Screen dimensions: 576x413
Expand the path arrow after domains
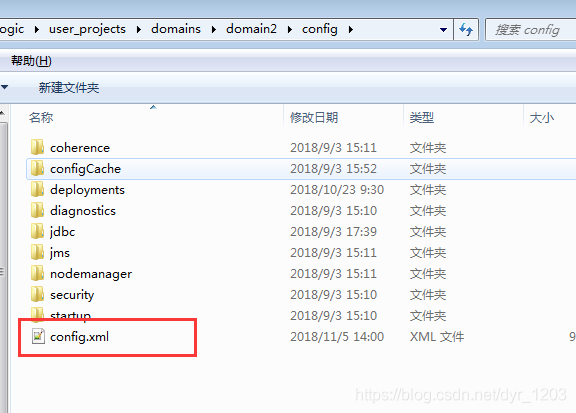(214, 29)
